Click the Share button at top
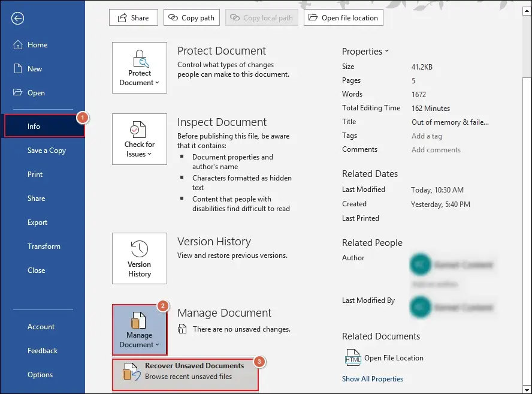The width and height of the screenshot is (532, 394). (x=134, y=17)
